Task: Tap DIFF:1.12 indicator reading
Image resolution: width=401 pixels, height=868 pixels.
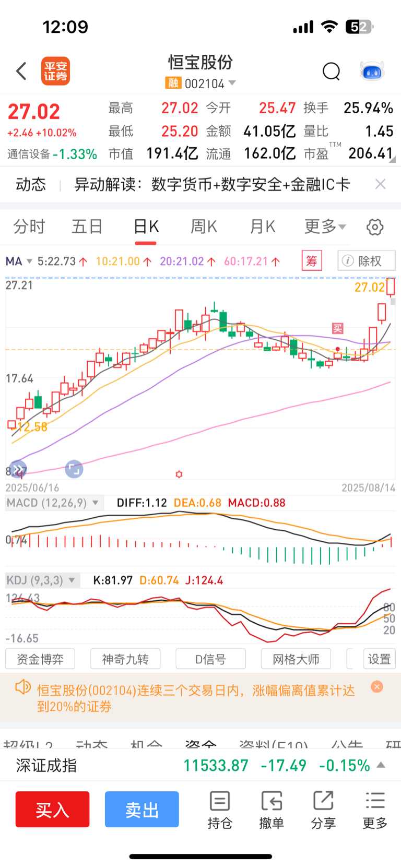Action: coord(141,503)
